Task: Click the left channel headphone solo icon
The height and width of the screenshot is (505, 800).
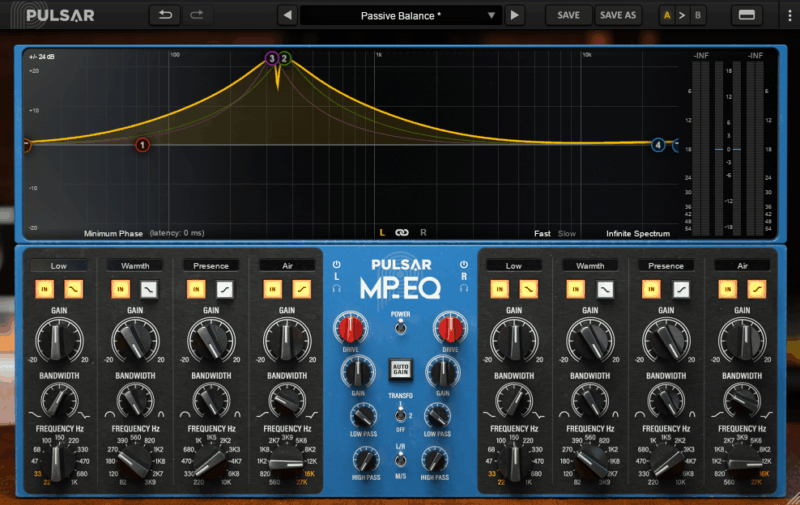Action: (x=337, y=288)
